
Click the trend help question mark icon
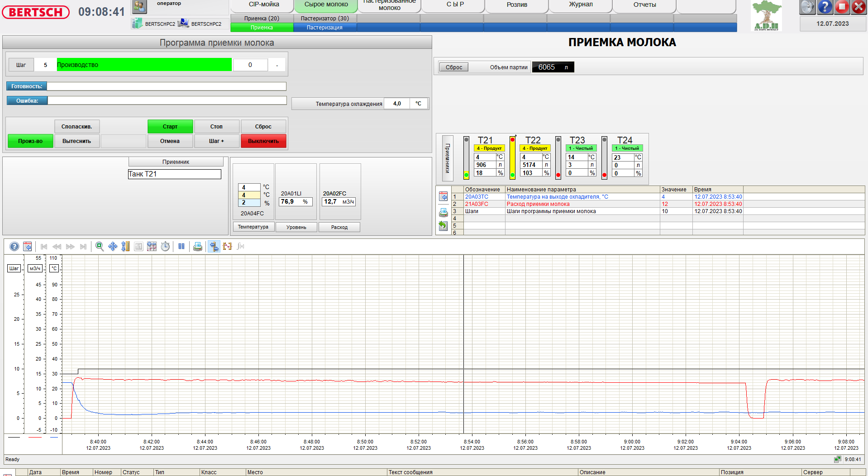[14, 247]
